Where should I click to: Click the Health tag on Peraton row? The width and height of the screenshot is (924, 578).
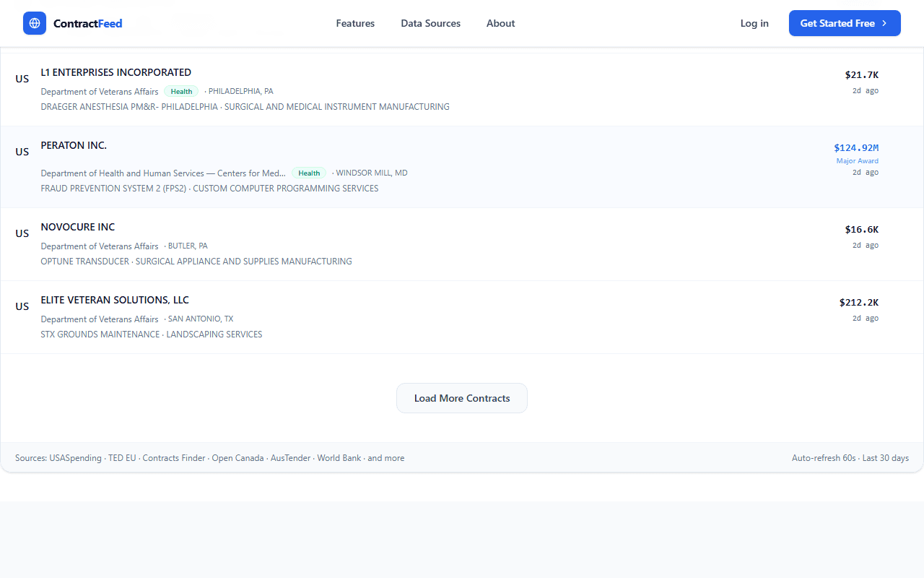pyautogui.click(x=309, y=173)
